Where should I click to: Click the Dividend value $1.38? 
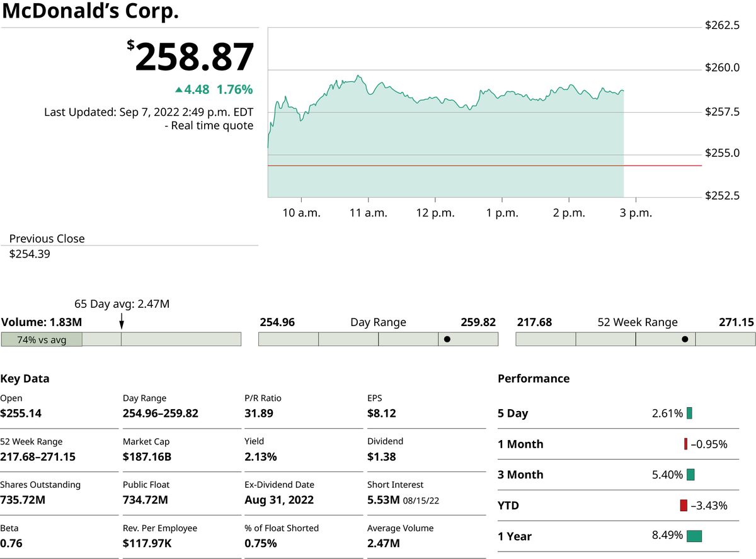382,457
